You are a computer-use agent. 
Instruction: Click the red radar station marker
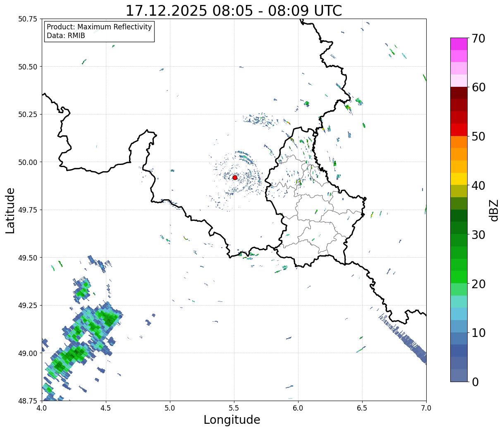coord(235,177)
